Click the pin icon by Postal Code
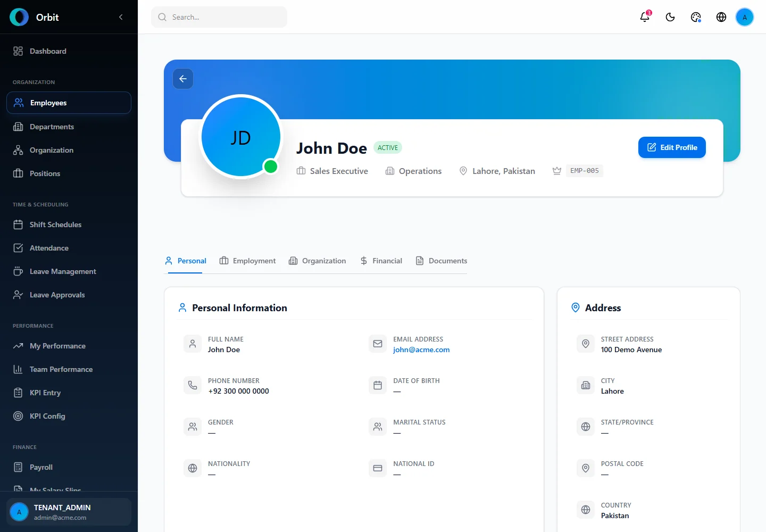The height and width of the screenshot is (532, 766). 586,468
